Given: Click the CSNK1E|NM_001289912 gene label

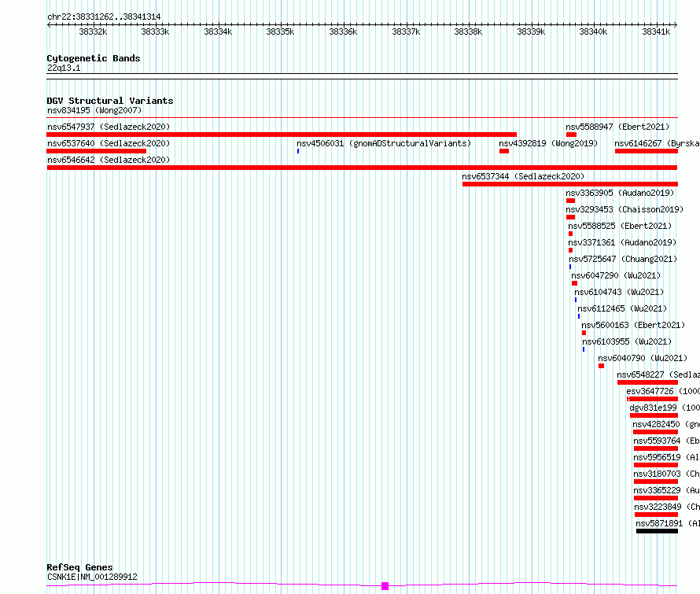Looking at the screenshot, I should (92, 577).
